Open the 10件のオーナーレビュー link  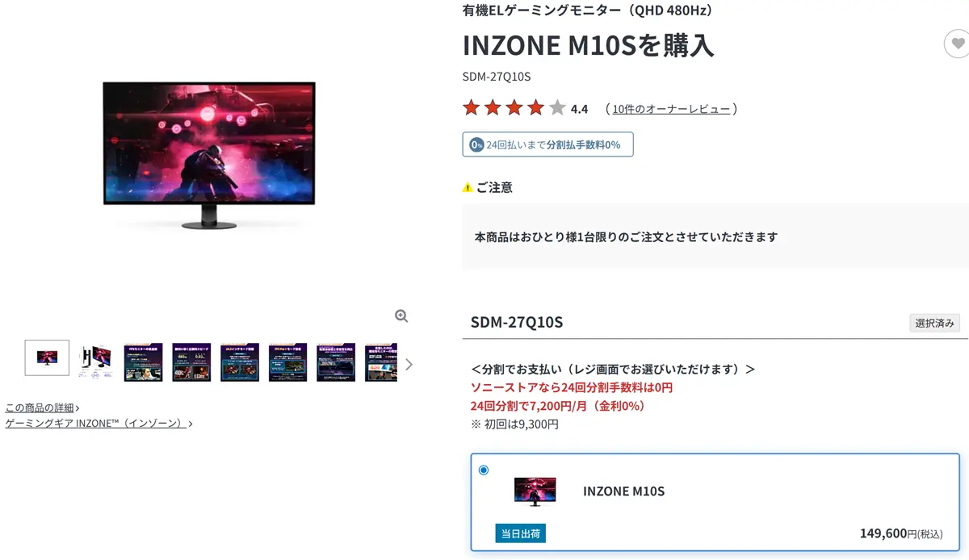click(x=671, y=109)
